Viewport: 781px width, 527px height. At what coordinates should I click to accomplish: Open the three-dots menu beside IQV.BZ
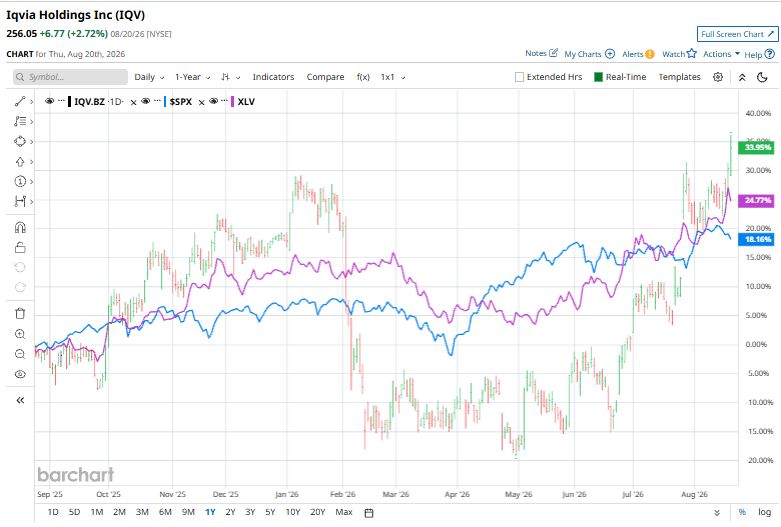pos(61,101)
